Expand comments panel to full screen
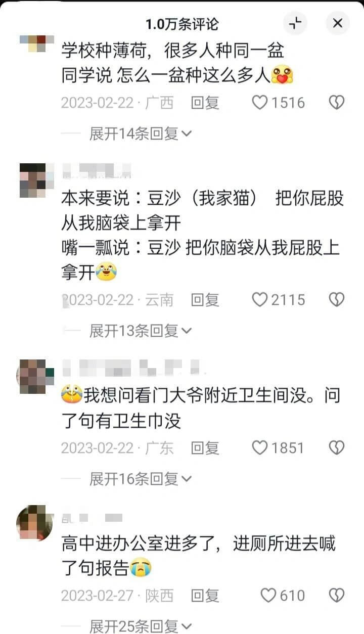This screenshot has width=364, height=634. pos(295,23)
